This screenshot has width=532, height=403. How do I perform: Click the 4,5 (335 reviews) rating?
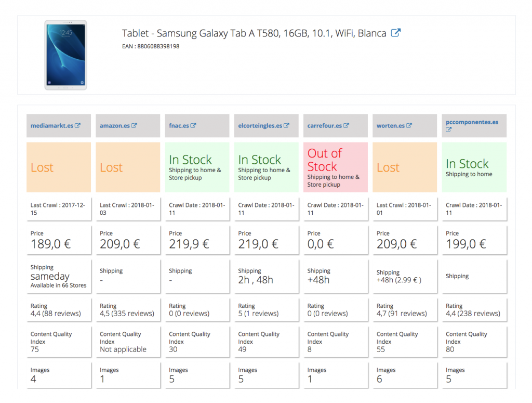click(x=127, y=314)
